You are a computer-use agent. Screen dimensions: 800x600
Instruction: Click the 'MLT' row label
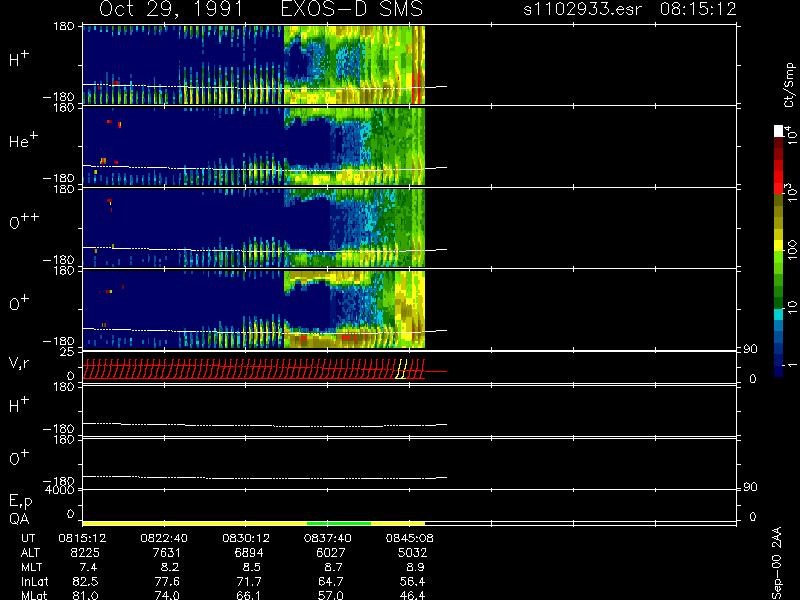(32, 567)
